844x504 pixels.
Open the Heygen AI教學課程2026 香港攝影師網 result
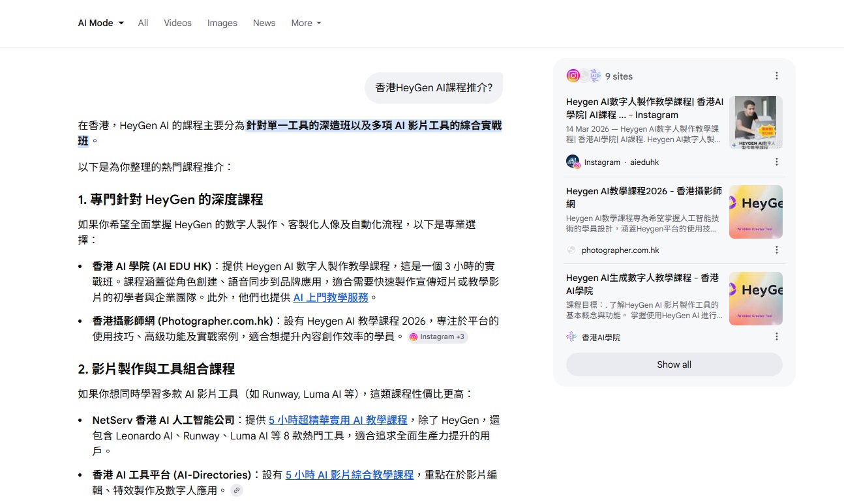tap(644, 198)
